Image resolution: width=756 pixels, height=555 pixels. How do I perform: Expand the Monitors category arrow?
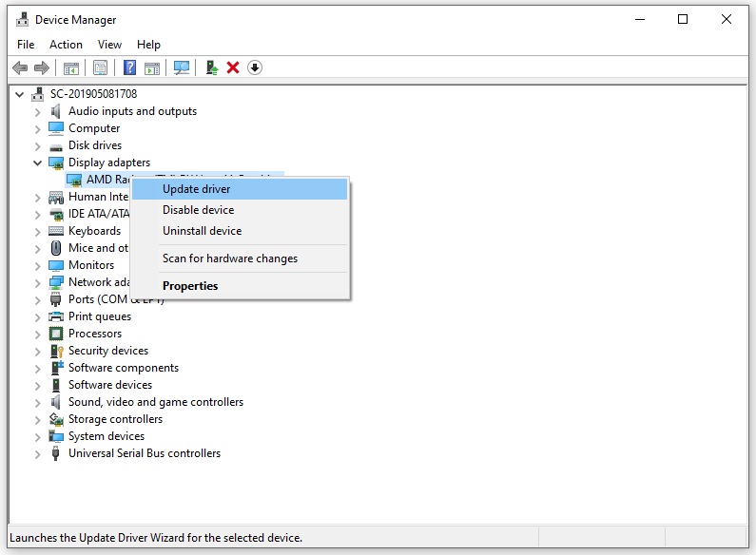pos(38,266)
